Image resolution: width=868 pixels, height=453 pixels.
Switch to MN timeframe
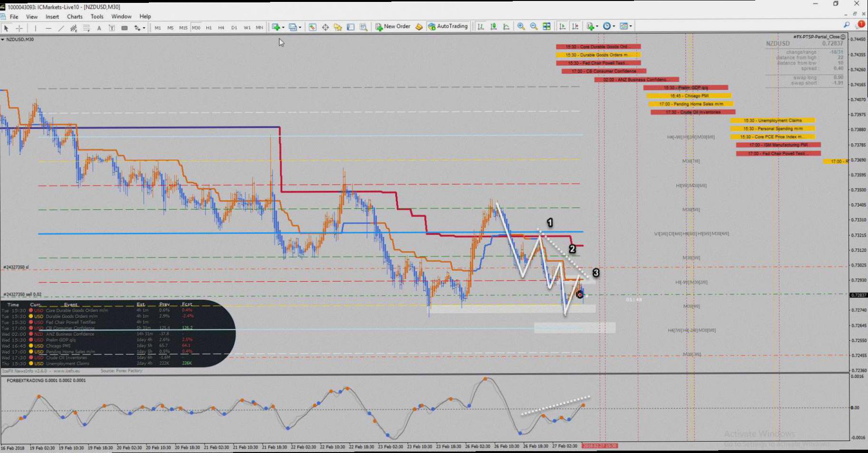(x=259, y=28)
